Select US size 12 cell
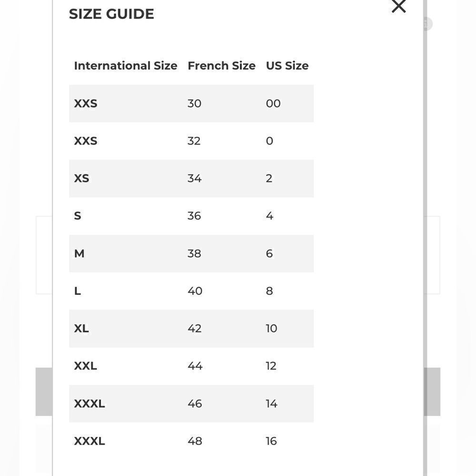 271,366
